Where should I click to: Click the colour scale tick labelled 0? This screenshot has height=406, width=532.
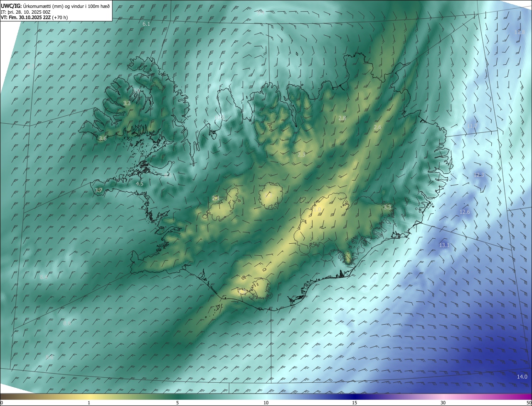coord(2,403)
